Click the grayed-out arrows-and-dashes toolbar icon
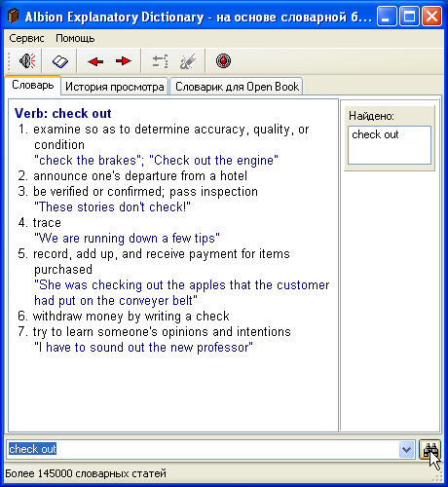This screenshot has height=487, width=448. [x=160, y=61]
